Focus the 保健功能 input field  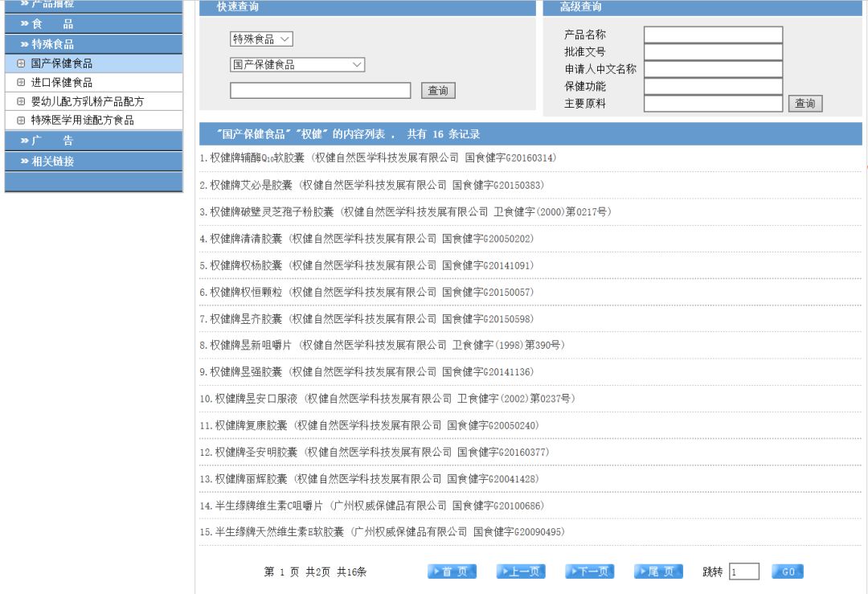[x=713, y=86]
